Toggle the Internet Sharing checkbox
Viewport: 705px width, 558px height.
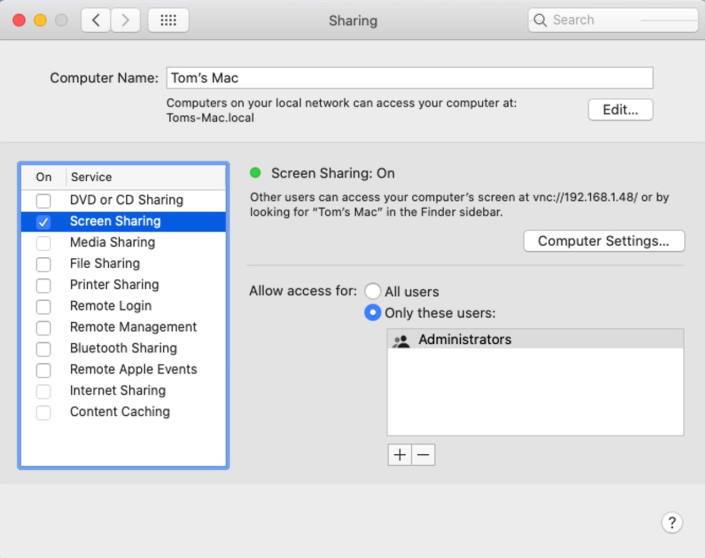pos(43,391)
